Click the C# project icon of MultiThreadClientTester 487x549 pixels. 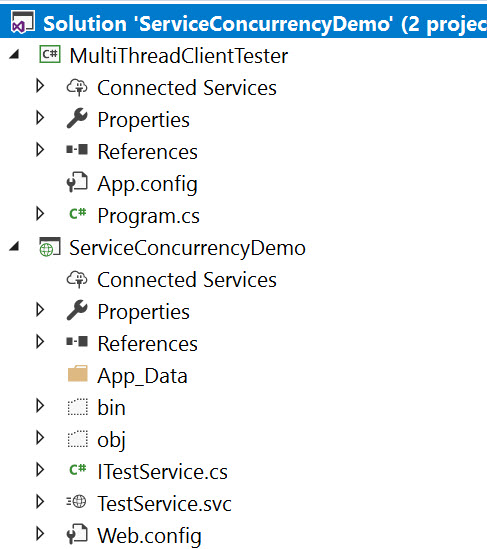point(50,55)
